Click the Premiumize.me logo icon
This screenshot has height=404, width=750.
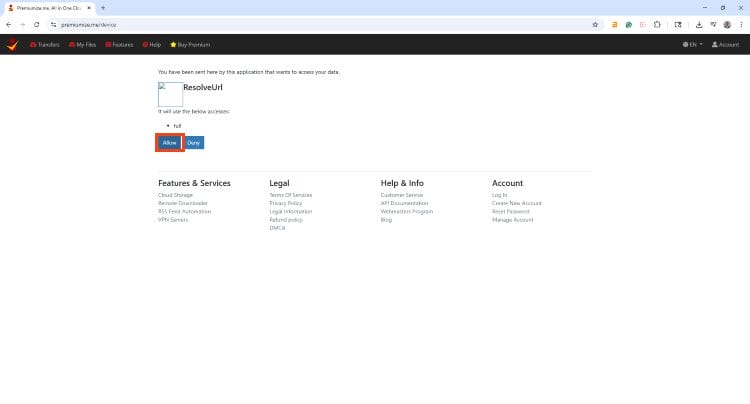[12, 44]
